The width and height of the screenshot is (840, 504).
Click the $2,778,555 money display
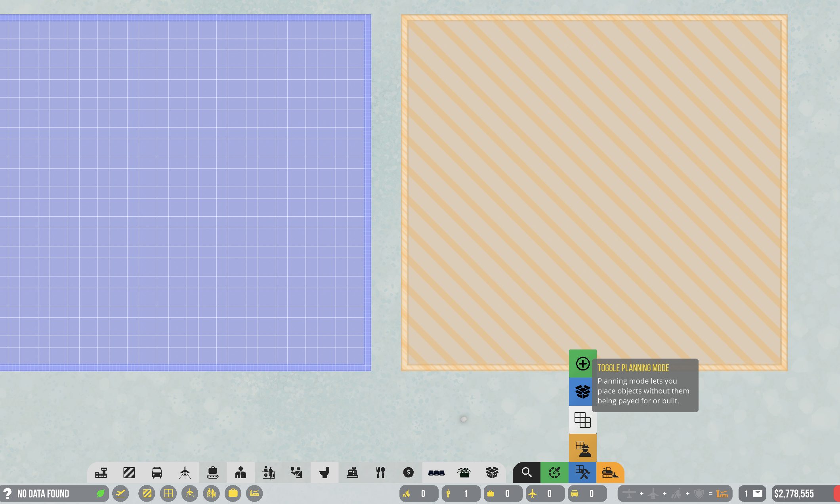point(794,493)
